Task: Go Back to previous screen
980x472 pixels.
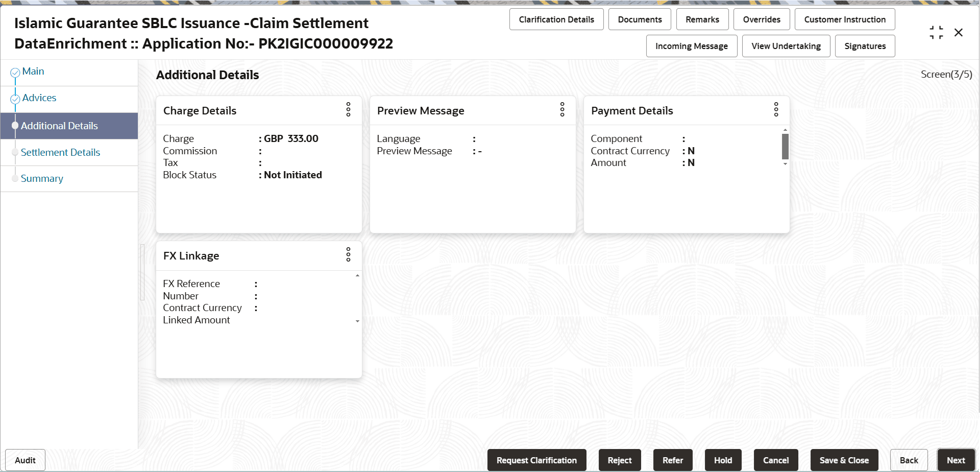Action: tap(909, 460)
